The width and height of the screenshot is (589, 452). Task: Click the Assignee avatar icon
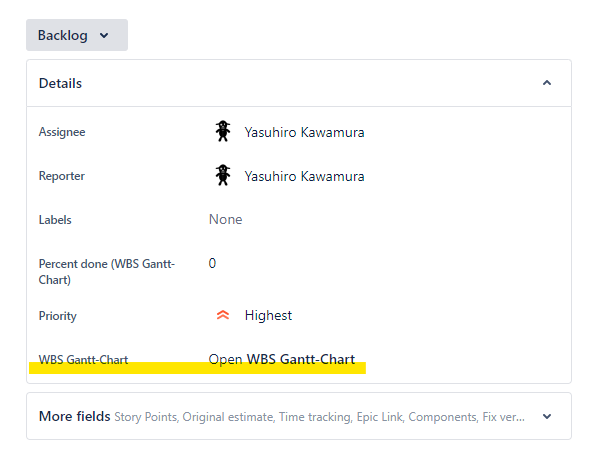tap(223, 131)
